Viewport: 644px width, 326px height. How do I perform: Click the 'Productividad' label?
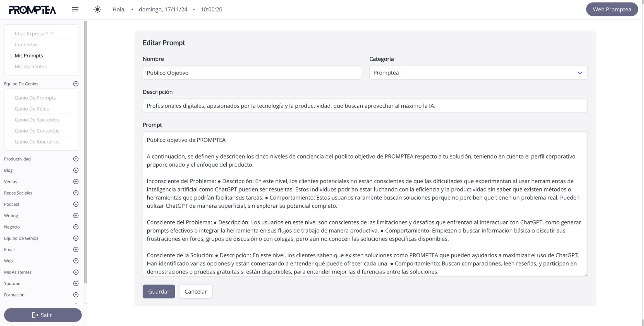click(x=18, y=159)
